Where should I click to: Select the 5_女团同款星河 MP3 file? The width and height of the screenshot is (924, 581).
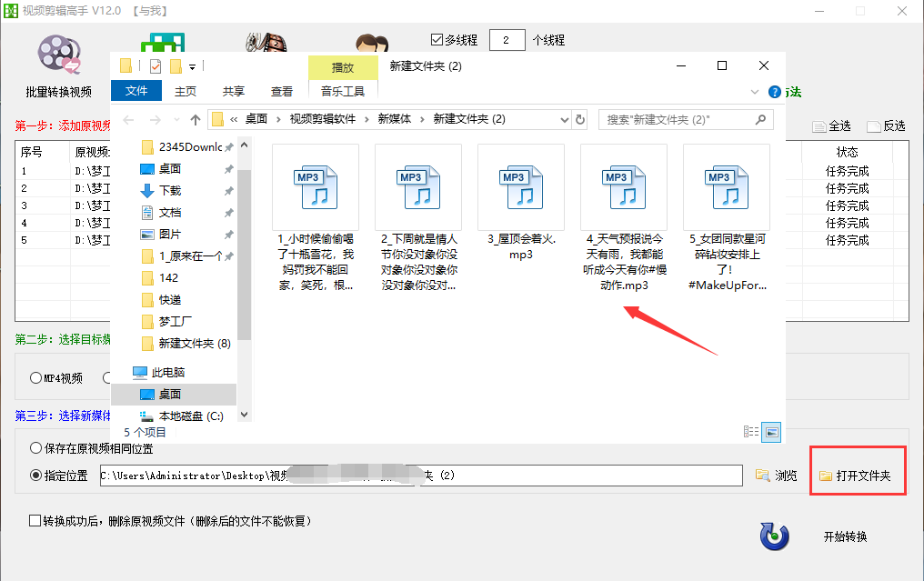tap(727, 186)
